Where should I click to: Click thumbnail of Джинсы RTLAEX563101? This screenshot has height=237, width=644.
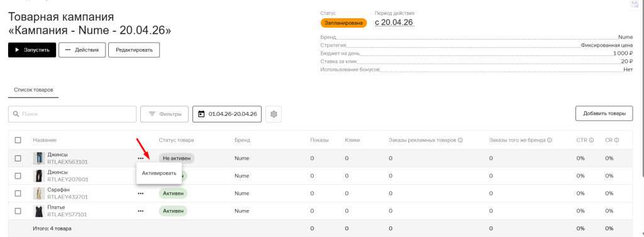click(38, 158)
